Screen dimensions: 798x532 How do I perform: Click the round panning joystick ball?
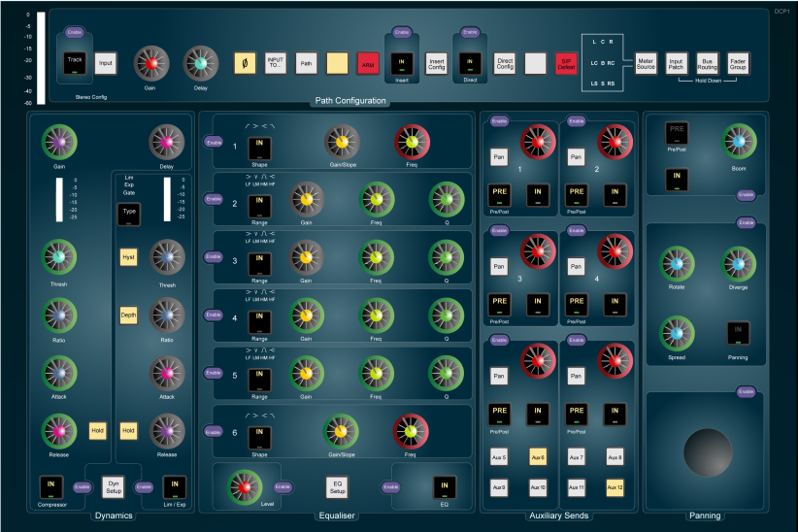(708, 452)
